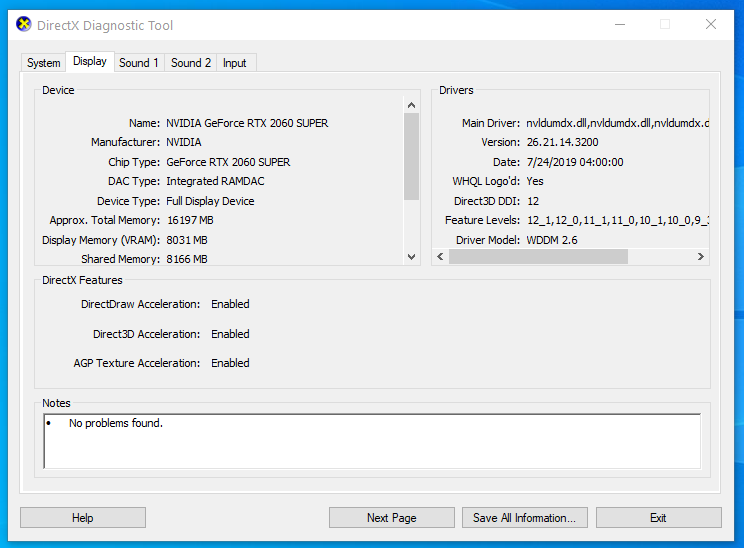Click the No problems found note
The width and height of the screenshot is (744, 548).
[116, 423]
